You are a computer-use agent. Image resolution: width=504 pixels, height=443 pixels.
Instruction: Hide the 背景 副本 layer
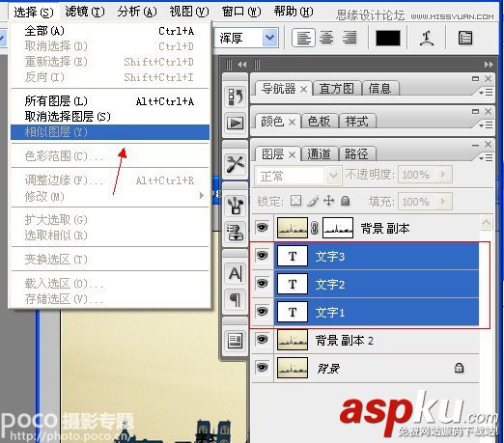[x=263, y=228]
